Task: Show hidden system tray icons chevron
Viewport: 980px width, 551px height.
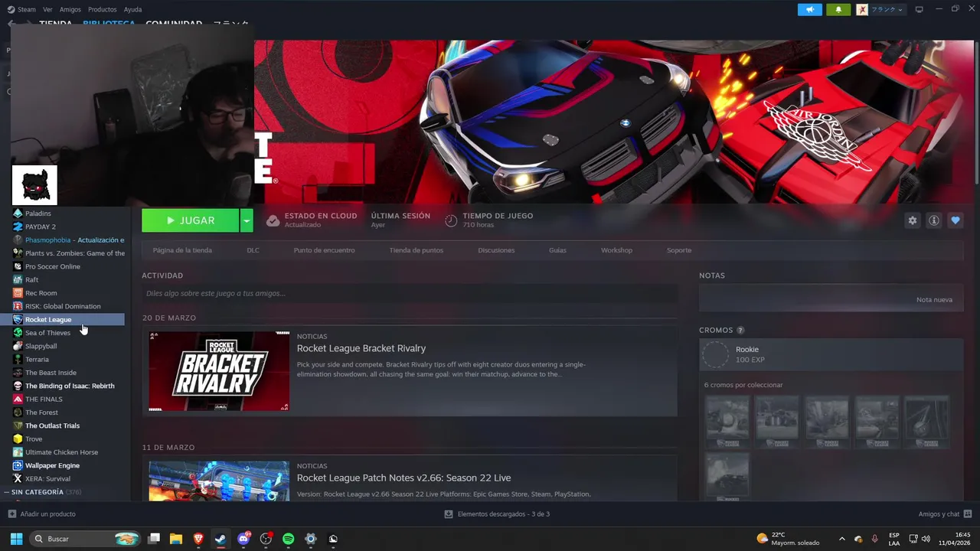Action: [x=842, y=539]
